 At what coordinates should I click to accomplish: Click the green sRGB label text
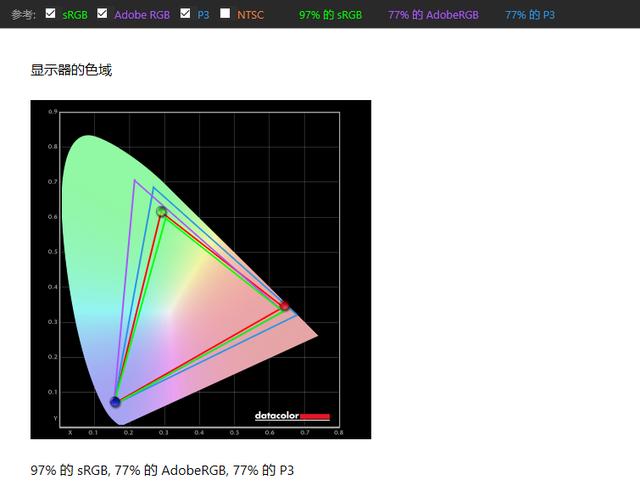tap(75, 15)
